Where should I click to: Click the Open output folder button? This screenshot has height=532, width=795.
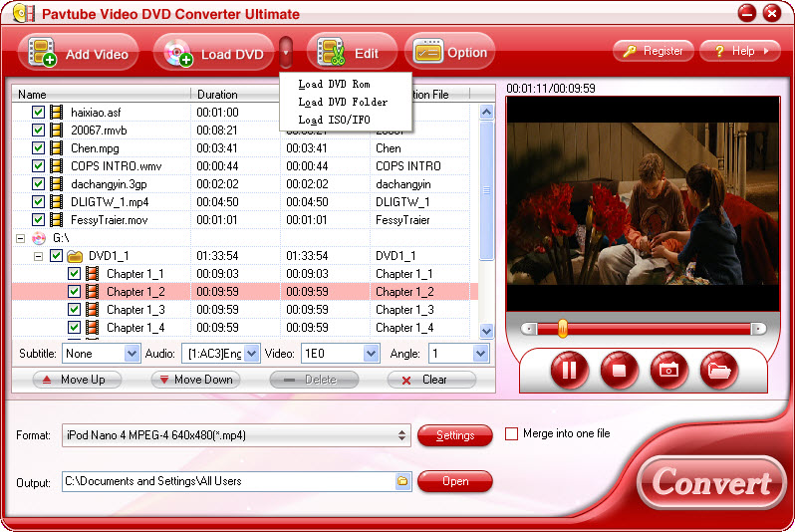tap(455, 481)
